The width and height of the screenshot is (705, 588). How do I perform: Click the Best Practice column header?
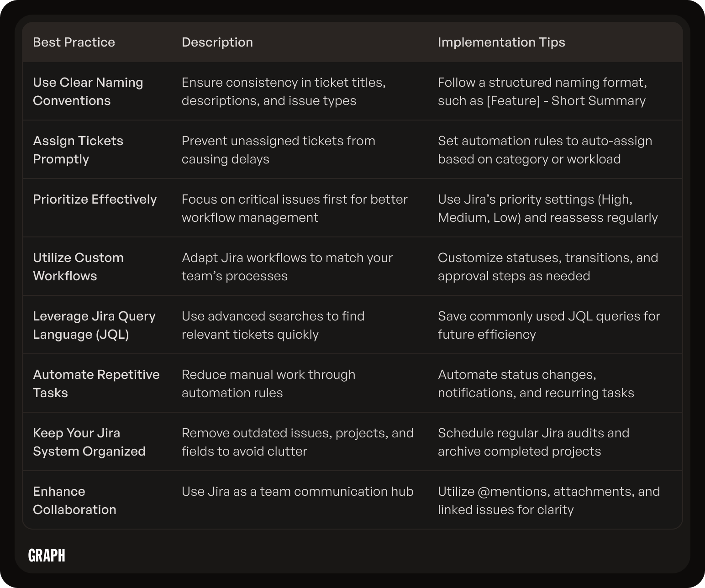(x=74, y=42)
